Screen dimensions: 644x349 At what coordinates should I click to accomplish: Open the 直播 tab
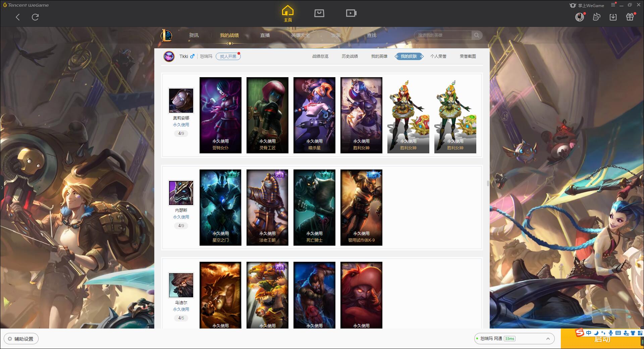pyautogui.click(x=265, y=35)
